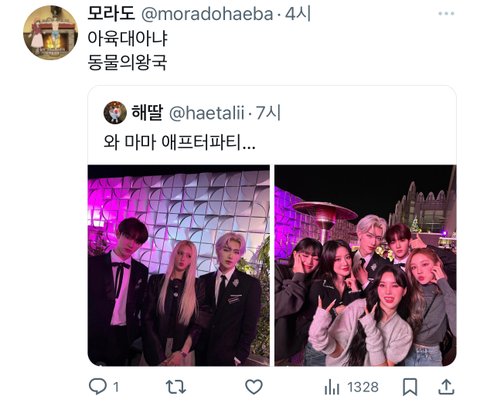Click the @moradohaeba handle

click(x=207, y=14)
